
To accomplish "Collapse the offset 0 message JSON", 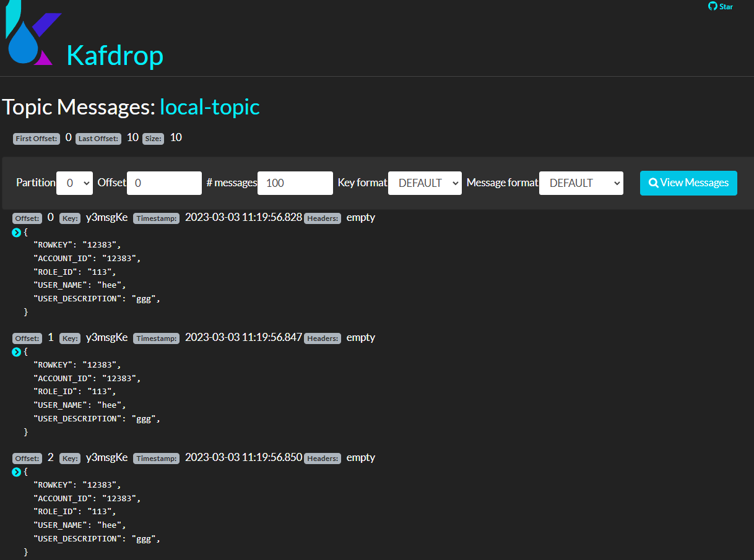I will [17, 233].
